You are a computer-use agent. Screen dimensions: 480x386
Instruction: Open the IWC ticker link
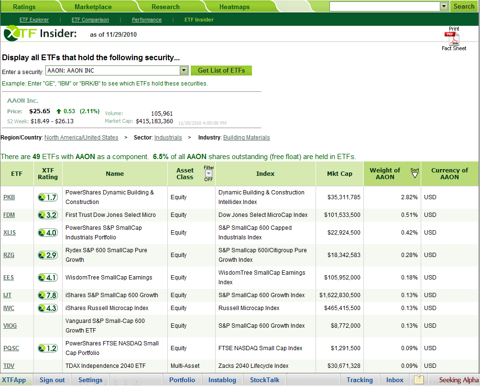9,308
